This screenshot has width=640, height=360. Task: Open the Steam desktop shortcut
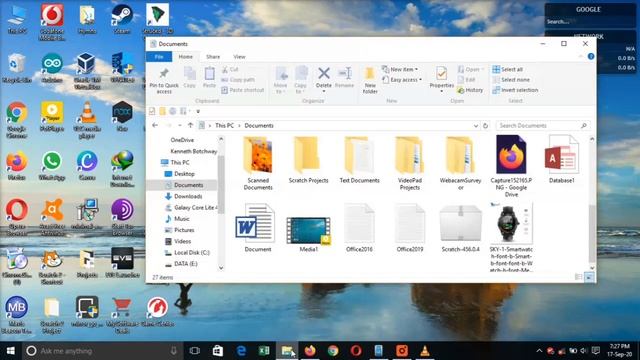(122, 19)
